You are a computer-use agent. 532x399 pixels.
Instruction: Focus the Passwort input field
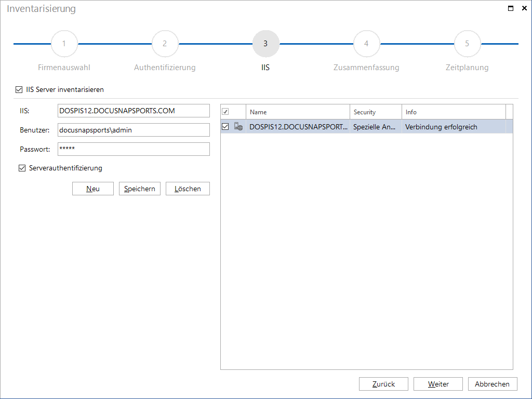point(134,149)
